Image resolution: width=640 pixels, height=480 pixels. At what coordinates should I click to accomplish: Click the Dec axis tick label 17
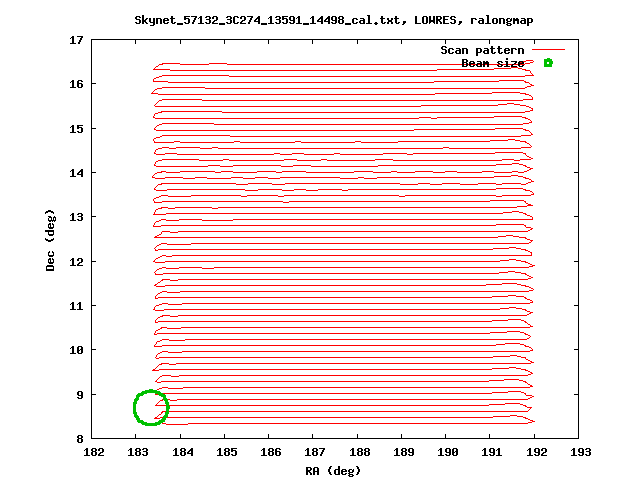(x=76, y=40)
